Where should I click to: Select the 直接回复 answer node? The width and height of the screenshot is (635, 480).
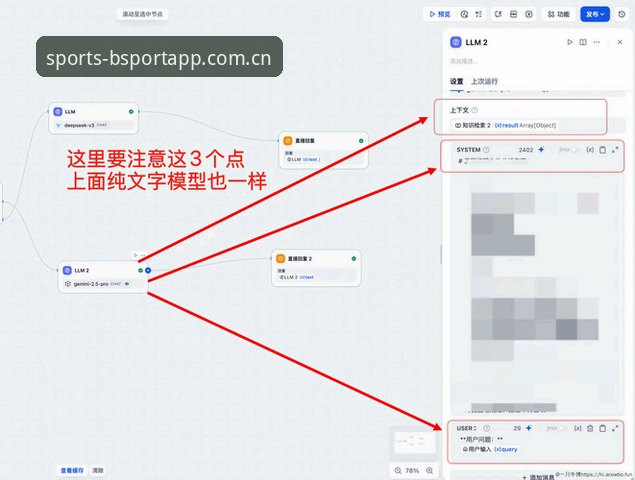click(x=324, y=149)
